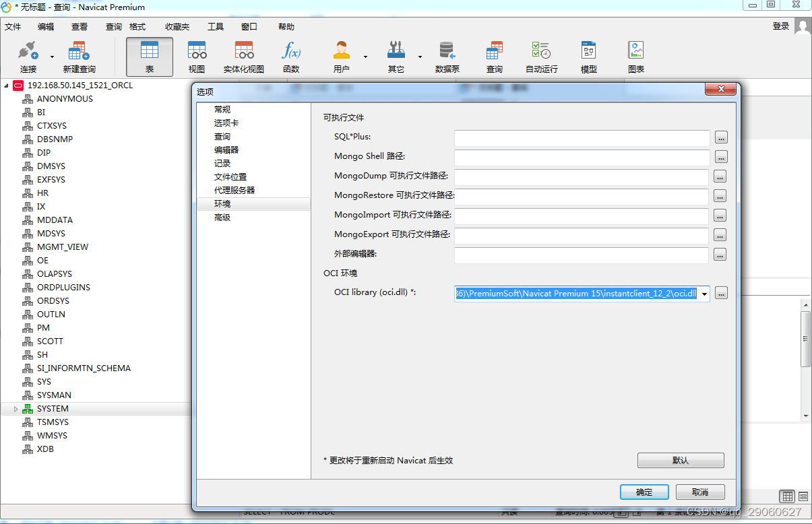This screenshot has height=524, width=812.
Task: Switch to form view icon at bottom right
Action: 803,496
